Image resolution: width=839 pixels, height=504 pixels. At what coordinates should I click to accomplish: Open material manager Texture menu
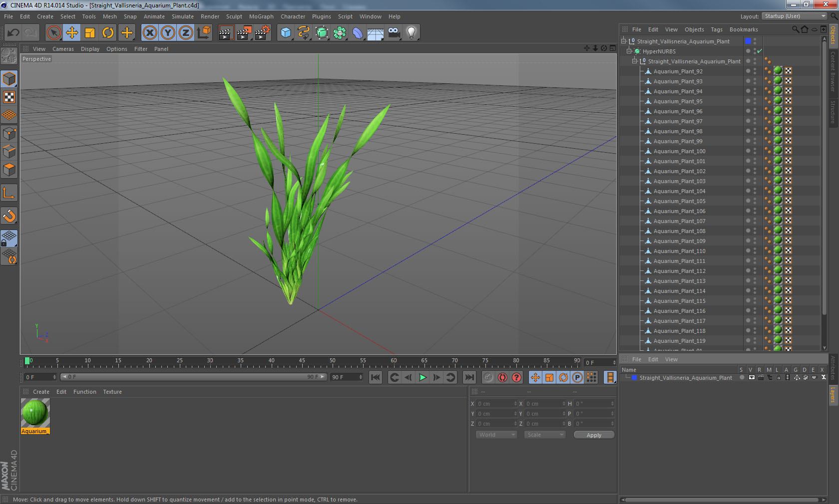112,392
